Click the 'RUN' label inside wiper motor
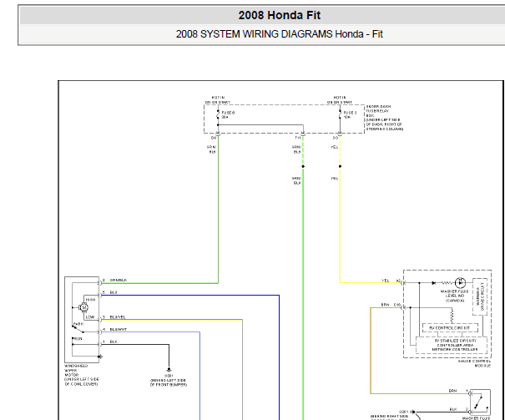 pos(78,339)
